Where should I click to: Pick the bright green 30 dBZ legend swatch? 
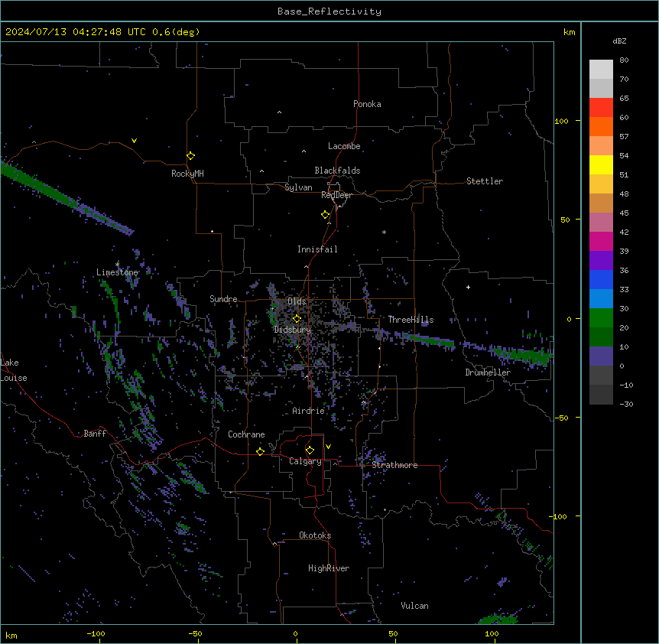[x=601, y=318]
